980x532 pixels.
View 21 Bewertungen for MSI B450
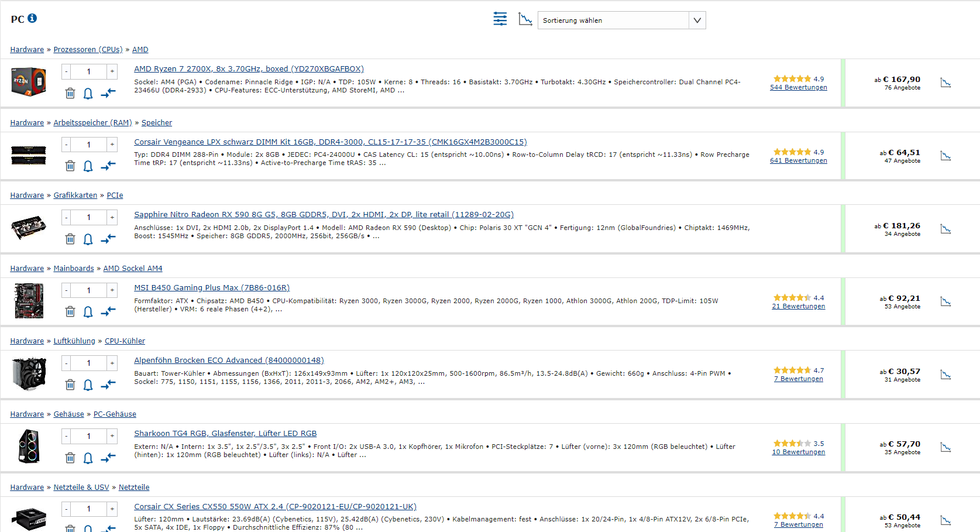pyautogui.click(x=799, y=306)
